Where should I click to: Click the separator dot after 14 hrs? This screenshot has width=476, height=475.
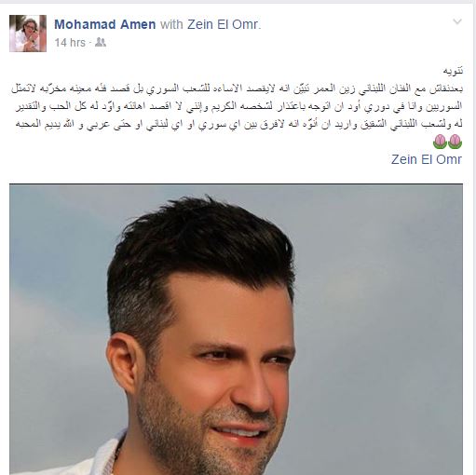tap(89, 43)
